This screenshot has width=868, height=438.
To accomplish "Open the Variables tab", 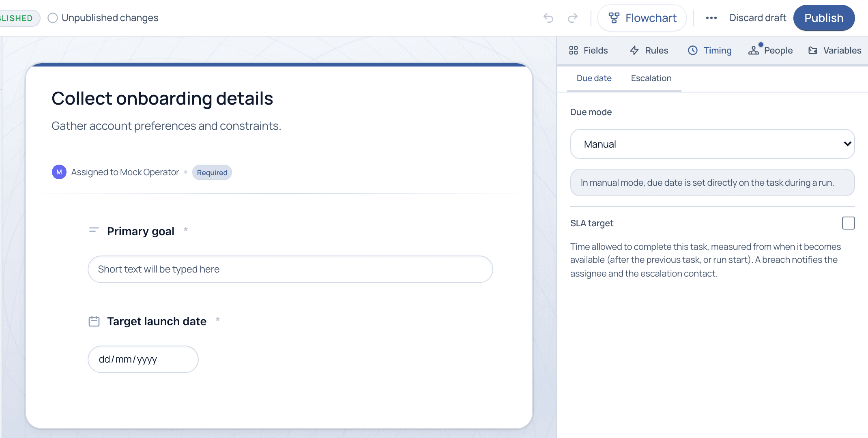I will [835, 50].
